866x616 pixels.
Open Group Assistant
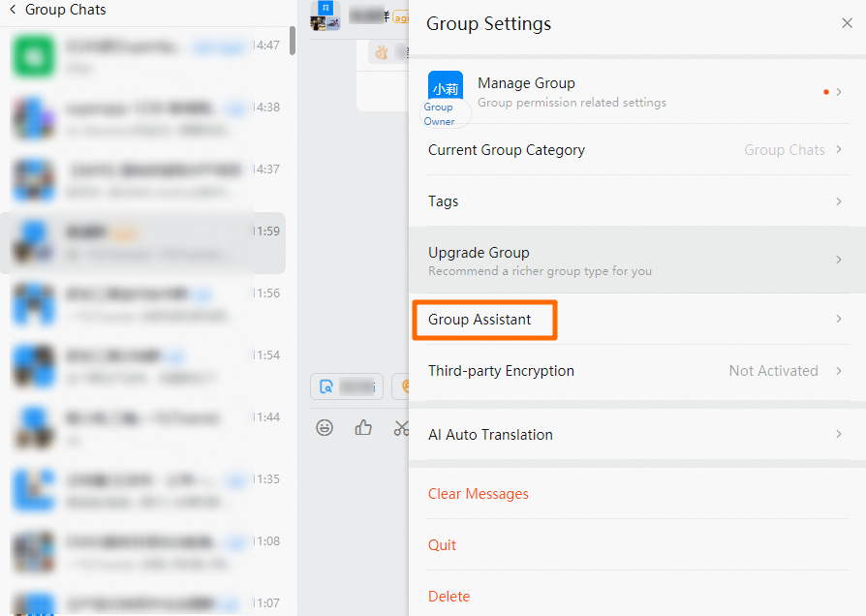637,320
